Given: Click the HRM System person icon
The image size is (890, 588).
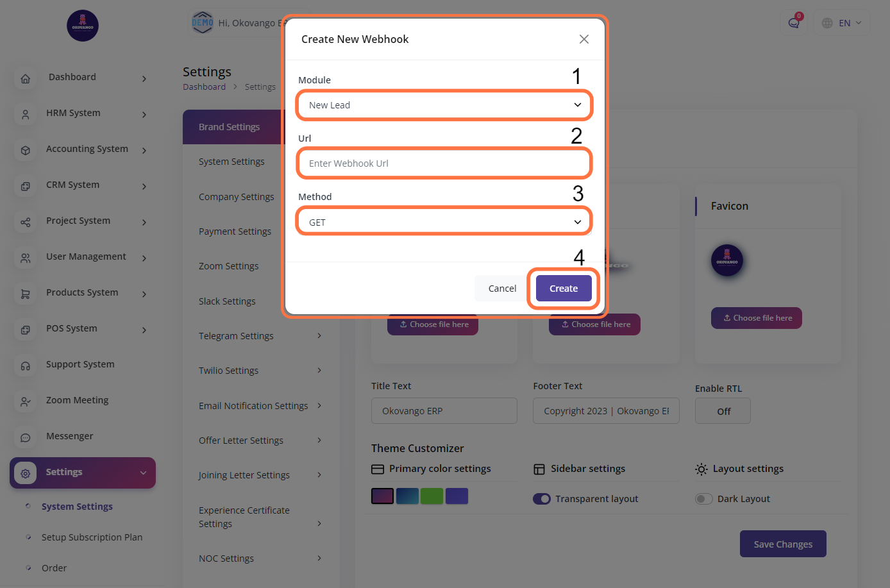Looking at the screenshot, I should coord(26,115).
